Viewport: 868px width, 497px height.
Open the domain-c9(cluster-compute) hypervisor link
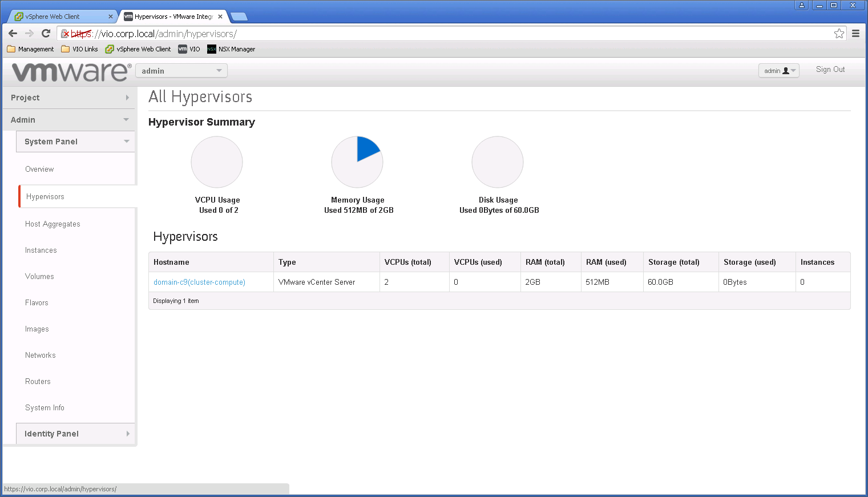pos(199,282)
